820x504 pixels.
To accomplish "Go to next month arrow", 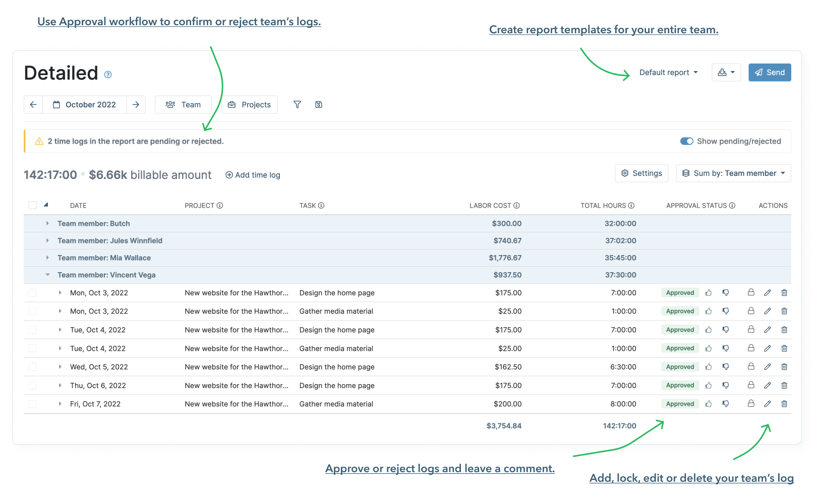I will (x=136, y=104).
